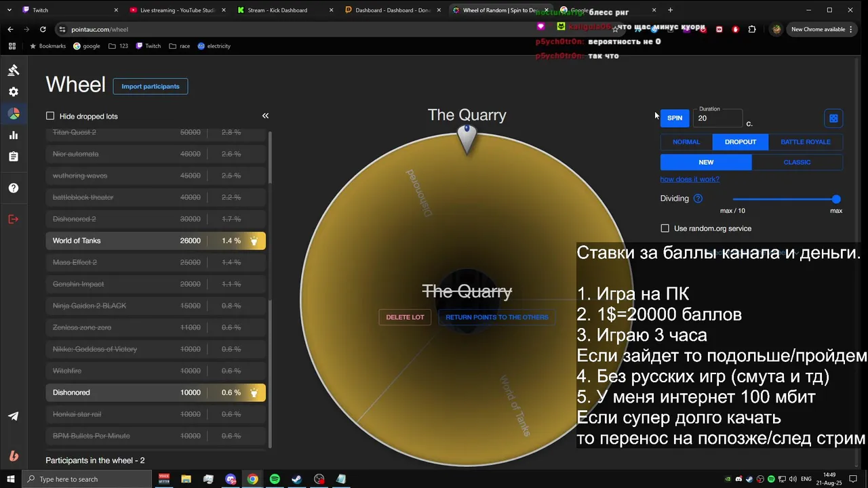Click the DELETE LOT button

(x=405, y=317)
